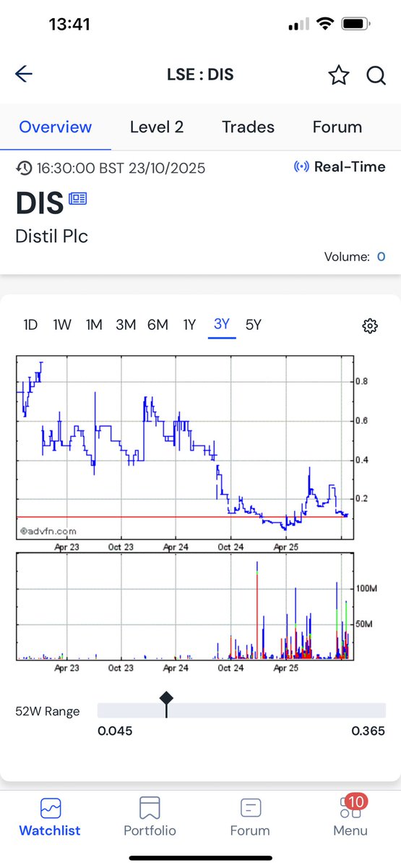Tap the DIS ticker heading

tap(40, 204)
